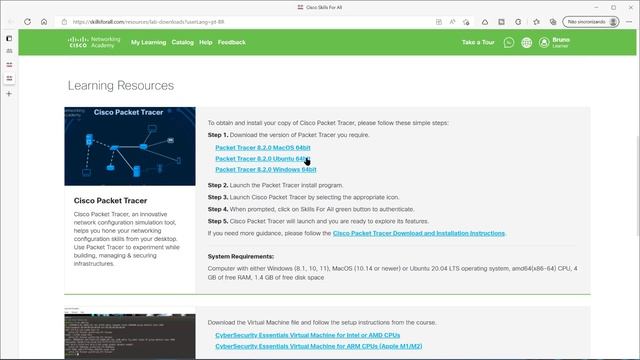Click the terminal screenshot thumbnail
640x360 pixels.
click(130, 333)
